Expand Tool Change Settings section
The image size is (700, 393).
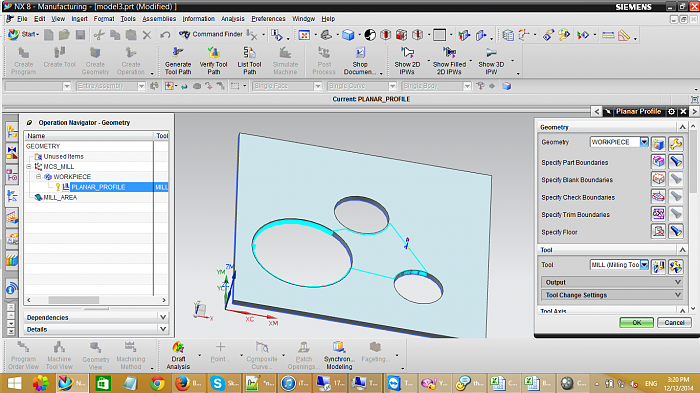tap(611, 295)
